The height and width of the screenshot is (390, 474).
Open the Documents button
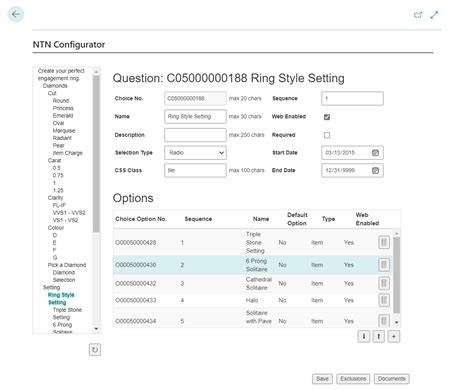coord(392,379)
